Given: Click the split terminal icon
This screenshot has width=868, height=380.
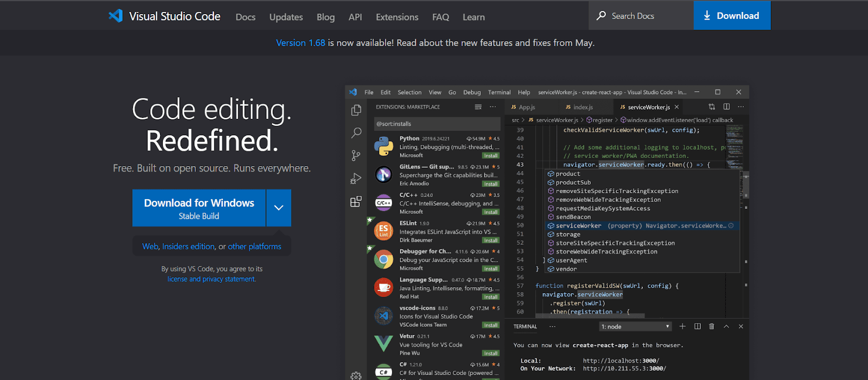Looking at the screenshot, I should pyautogui.click(x=697, y=326).
